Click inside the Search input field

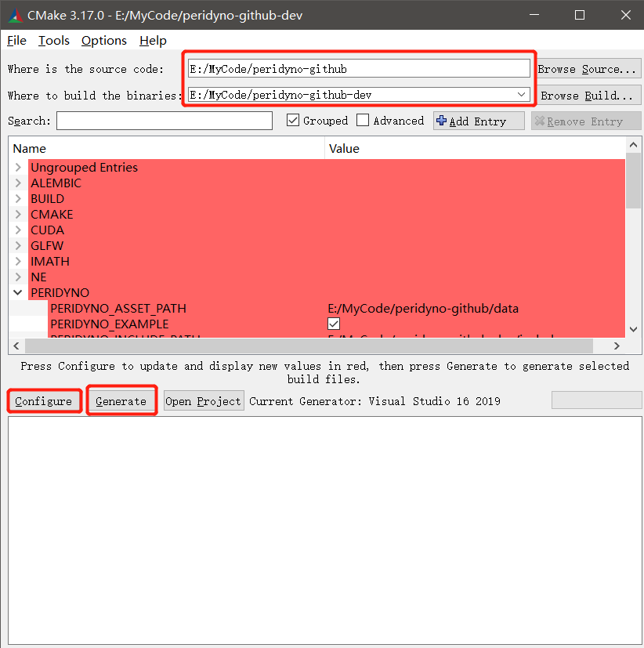pyautogui.click(x=164, y=121)
